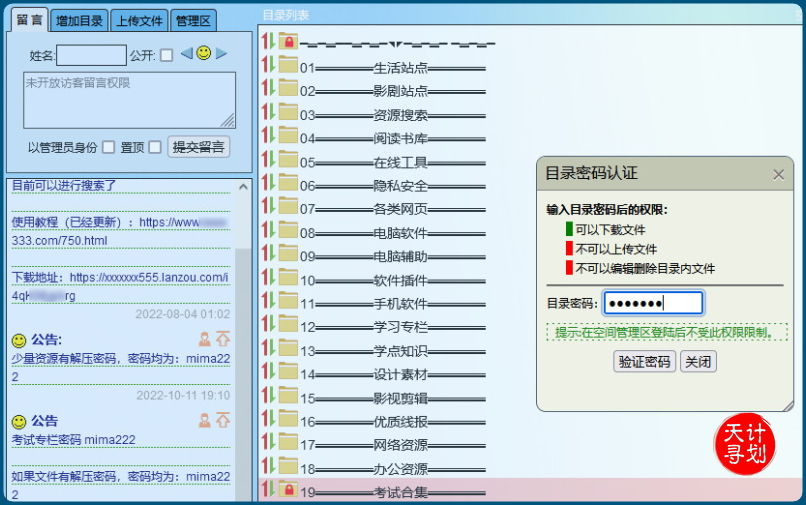Click the 姓名 name input field
This screenshot has width=806, height=505.
pos(91,55)
